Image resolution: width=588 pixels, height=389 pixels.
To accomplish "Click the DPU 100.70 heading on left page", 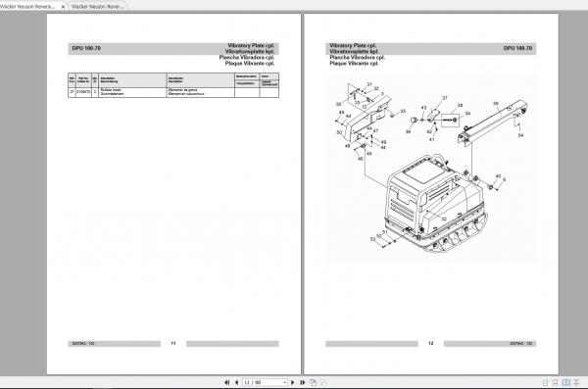I will (x=86, y=48).
